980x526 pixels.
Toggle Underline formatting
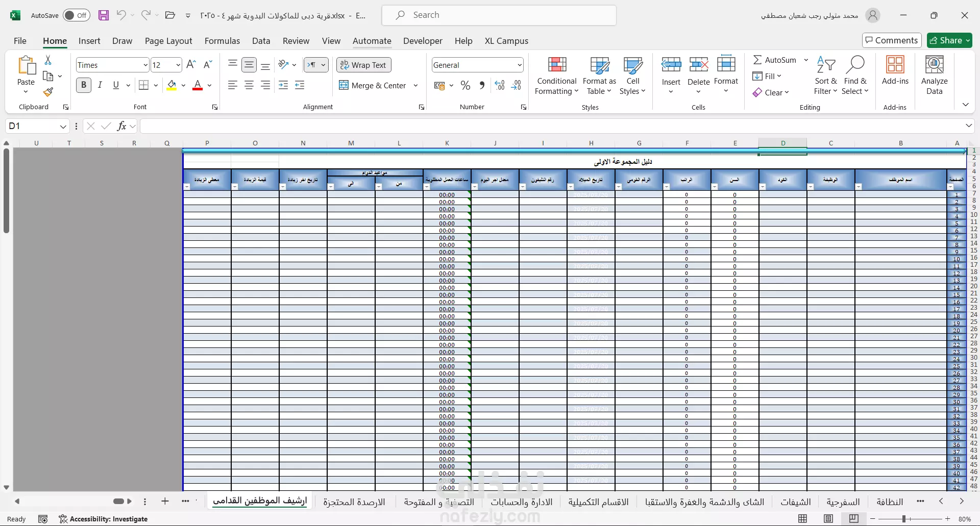116,85
